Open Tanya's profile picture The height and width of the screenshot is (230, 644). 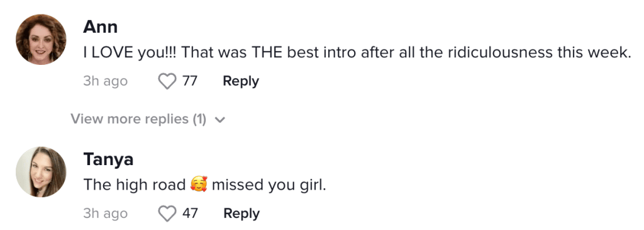tap(41, 171)
